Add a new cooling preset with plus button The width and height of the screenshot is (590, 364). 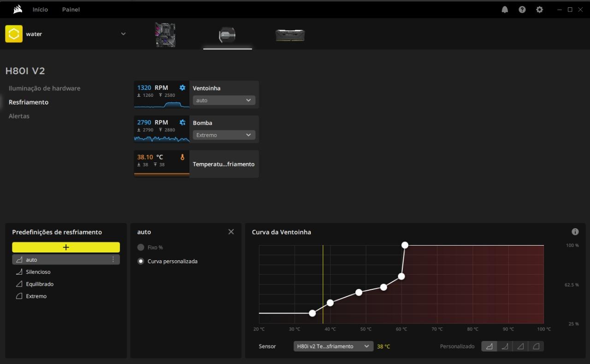click(x=66, y=247)
